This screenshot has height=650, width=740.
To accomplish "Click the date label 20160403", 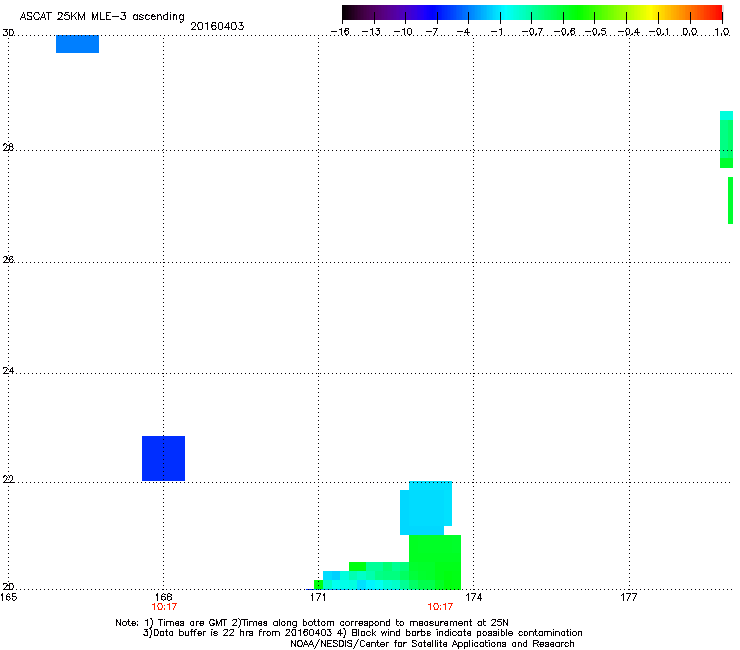I will pyautogui.click(x=217, y=26).
